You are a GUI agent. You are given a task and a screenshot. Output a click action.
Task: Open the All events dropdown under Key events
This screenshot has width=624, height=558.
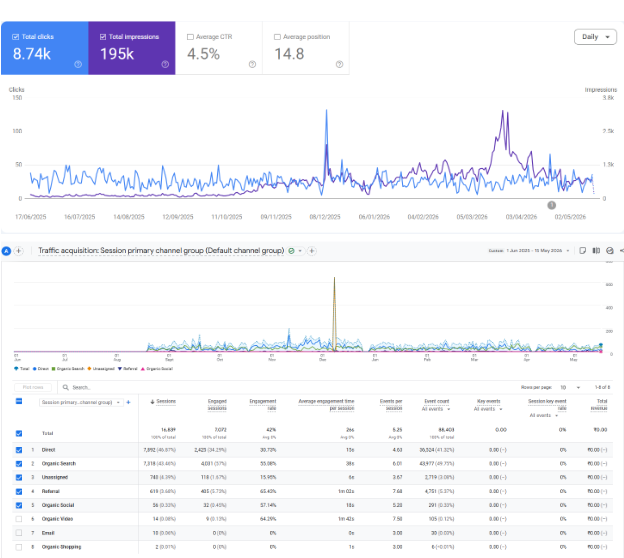[488, 409]
